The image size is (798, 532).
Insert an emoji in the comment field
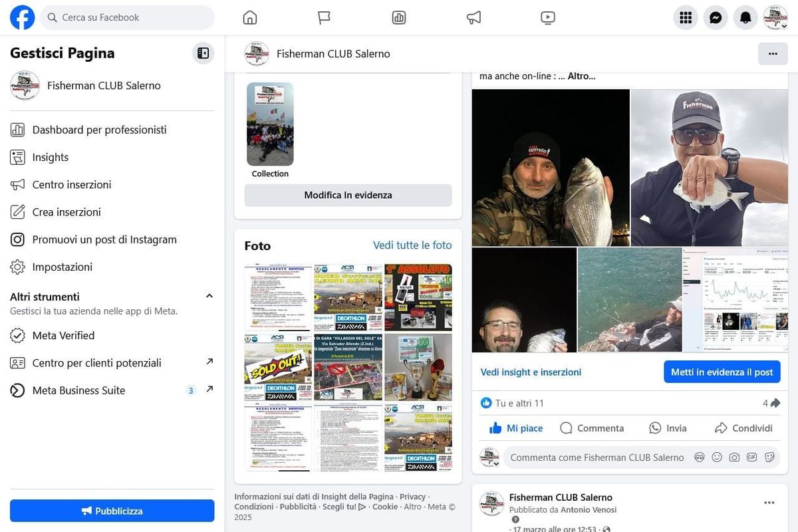(x=718, y=457)
